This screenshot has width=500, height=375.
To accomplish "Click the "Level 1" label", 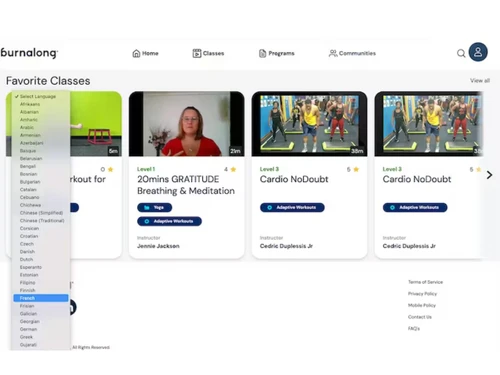I will pyautogui.click(x=146, y=169).
